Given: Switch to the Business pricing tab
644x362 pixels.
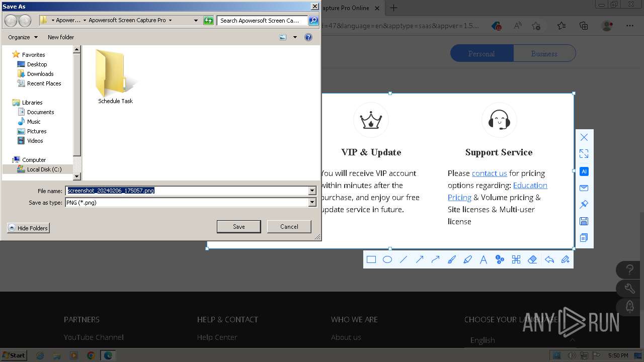Looking at the screenshot, I should [544, 53].
